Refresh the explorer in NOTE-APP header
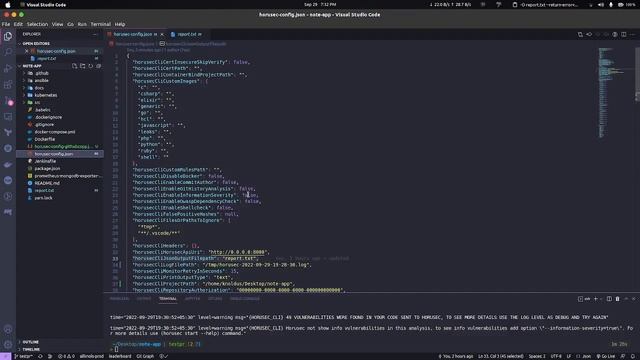Viewport: 640px width, 360px height. (91, 66)
